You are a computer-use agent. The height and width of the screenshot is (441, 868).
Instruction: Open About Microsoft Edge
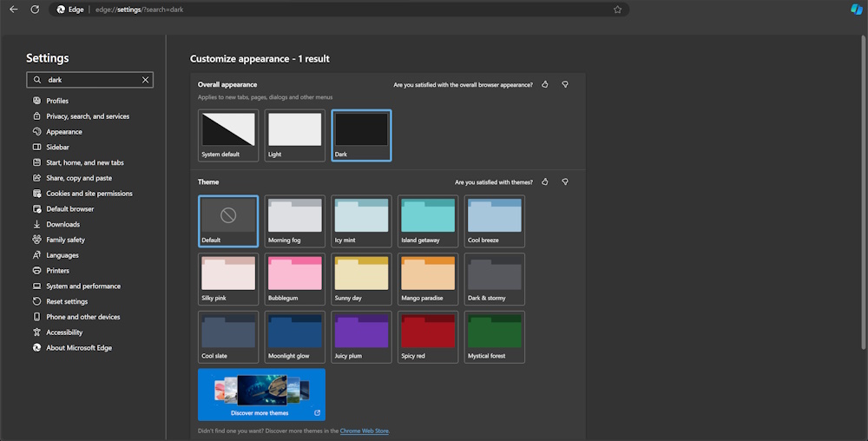click(x=72, y=348)
